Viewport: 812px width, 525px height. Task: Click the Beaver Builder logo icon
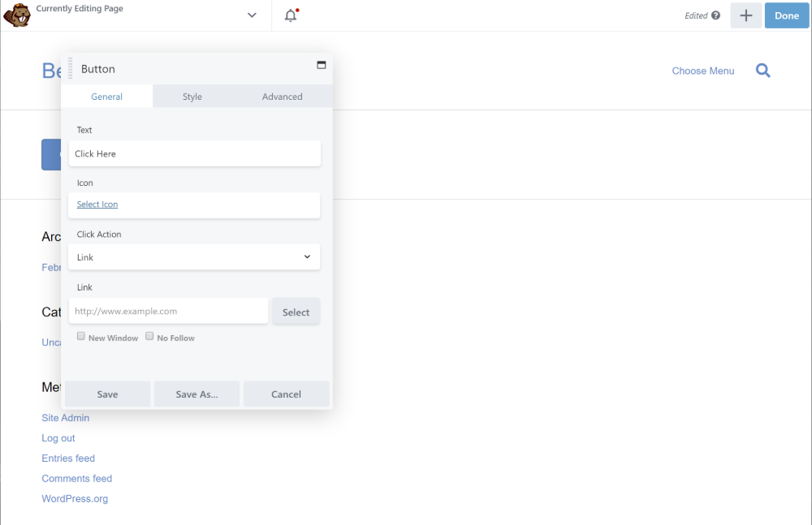pos(16,15)
